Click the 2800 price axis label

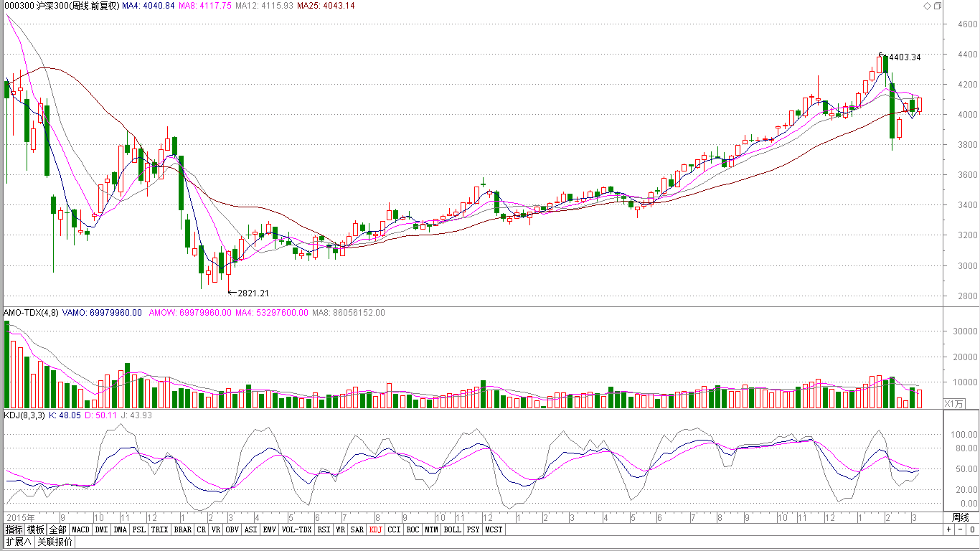(968, 296)
